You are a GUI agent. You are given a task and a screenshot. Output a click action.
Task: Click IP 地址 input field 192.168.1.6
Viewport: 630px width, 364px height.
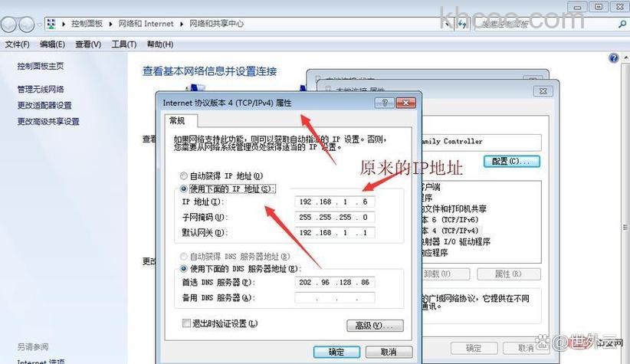(x=335, y=202)
